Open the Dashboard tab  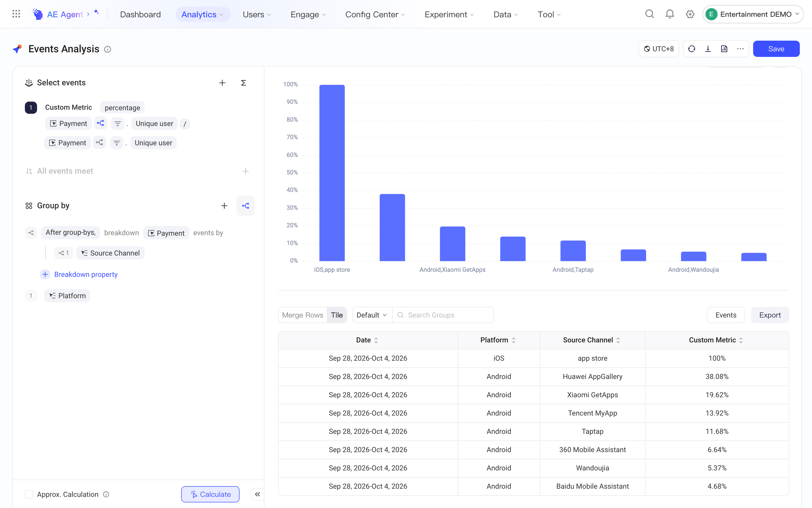click(x=140, y=14)
